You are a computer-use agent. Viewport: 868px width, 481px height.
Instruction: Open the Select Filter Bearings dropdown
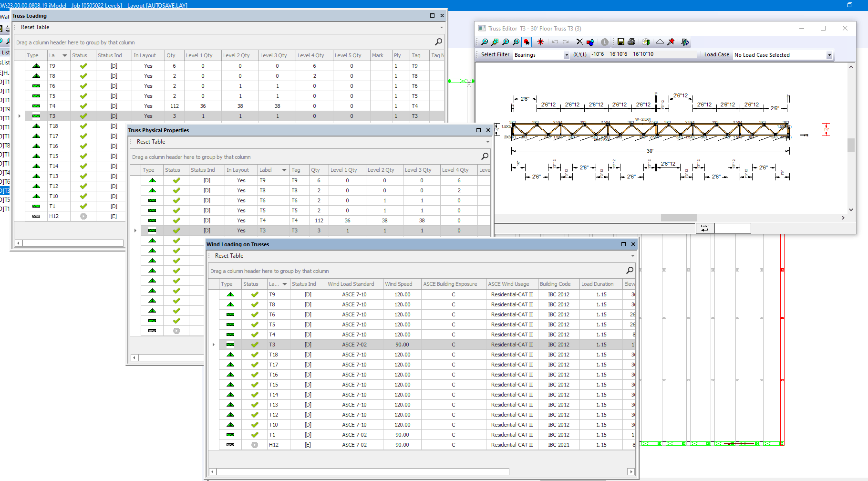pyautogui.click(x=566, y=54)
